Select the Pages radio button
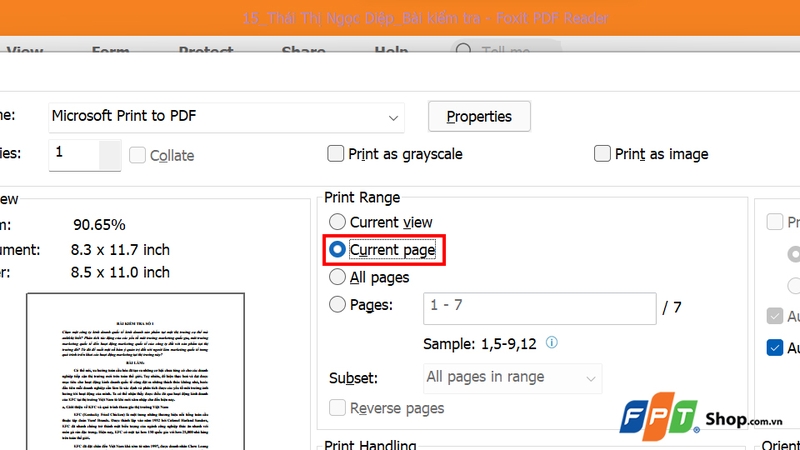This screenshot has width=800, height=450. 337,305
